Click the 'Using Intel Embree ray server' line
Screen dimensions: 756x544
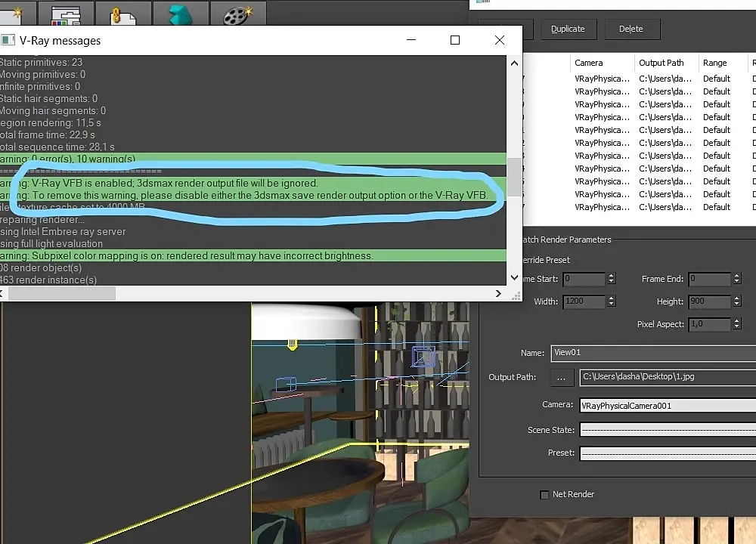coord(63,231)
